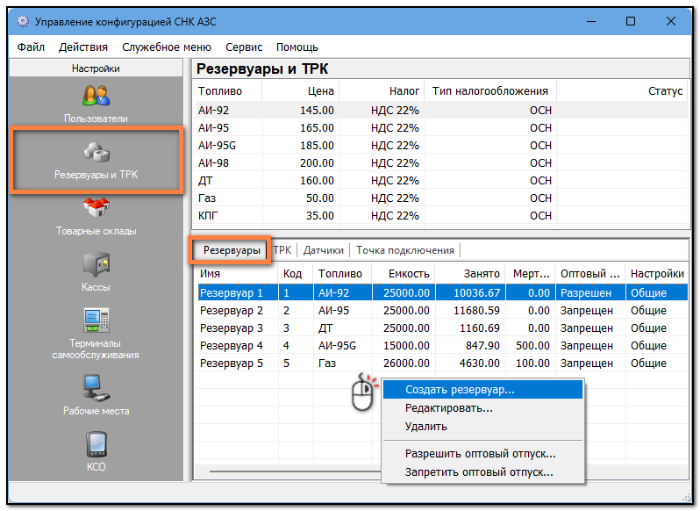Switch to the Резервуары tab
Image resolution: width=700 pixels, height=511 pixels.
point(232,250)
